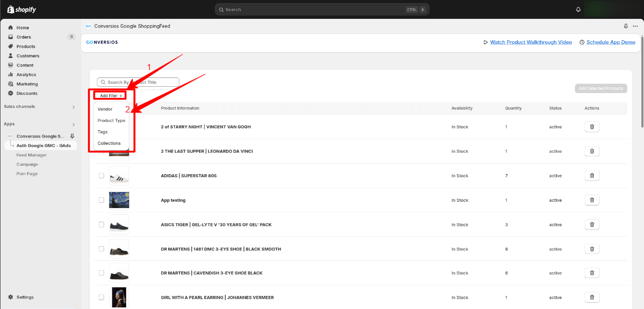Select the App testing checkbox
This screenshot has height=309, width=644.
[101, 200]
